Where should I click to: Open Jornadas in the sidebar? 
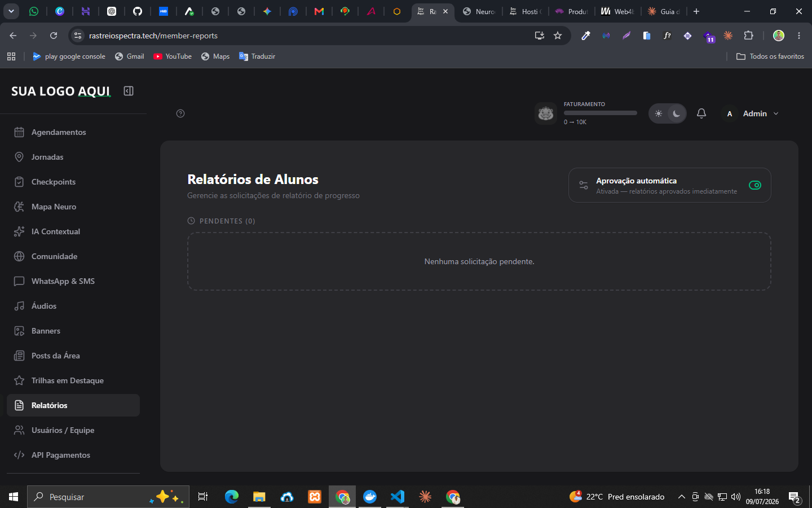coord(73,157)
